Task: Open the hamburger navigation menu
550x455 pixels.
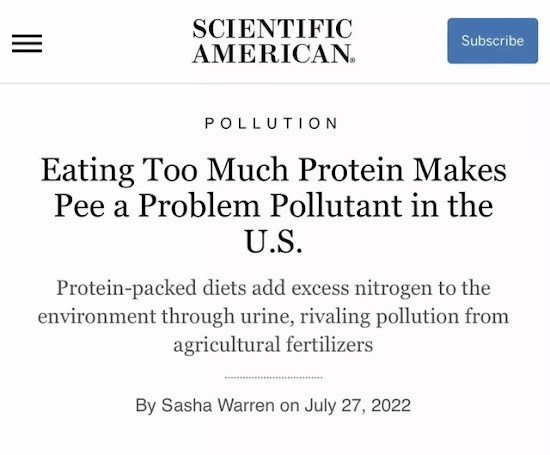Action: point(27,44)
